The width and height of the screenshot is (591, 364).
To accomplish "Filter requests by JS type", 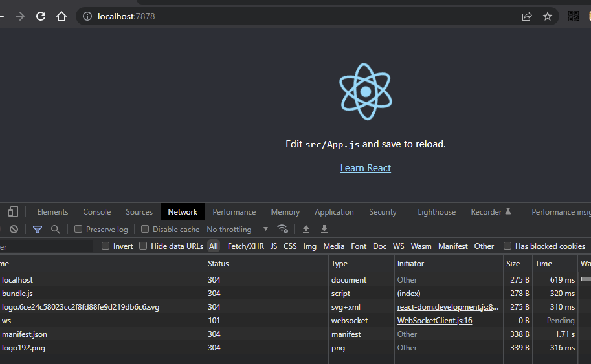I will [274, 246].
